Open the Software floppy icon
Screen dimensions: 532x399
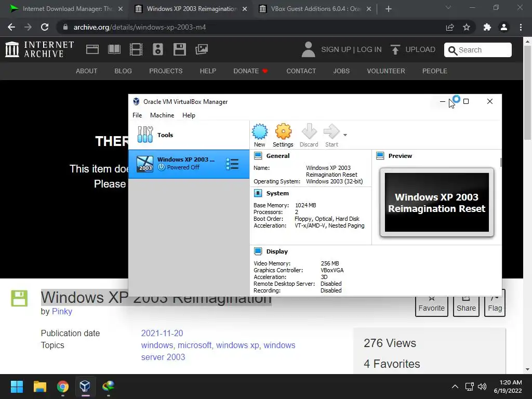click(179, 49)
